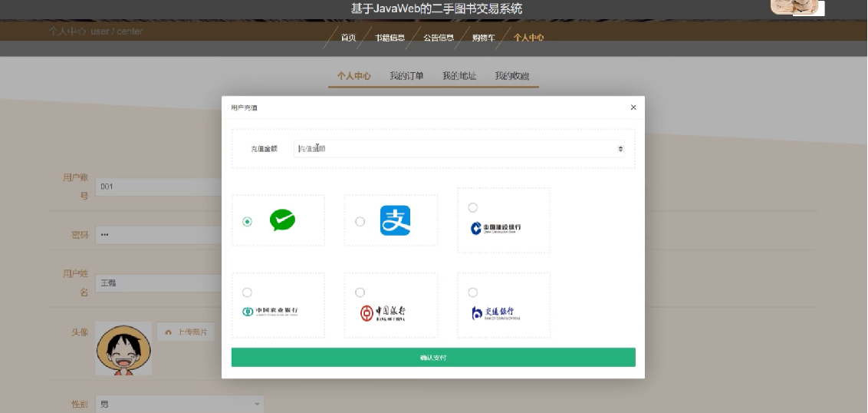The width and height of the screenshot is (868, 413).
Task: Click the Bank of Communications logo
Action: (x=496, y=312)
